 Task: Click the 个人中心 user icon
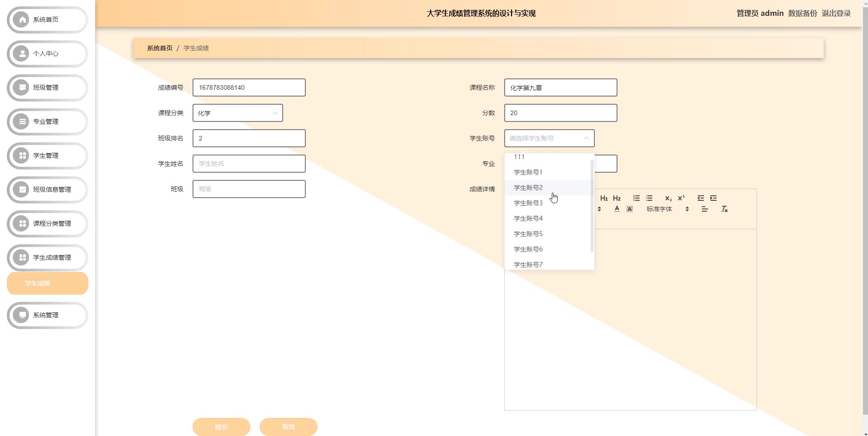pos(21,53)
